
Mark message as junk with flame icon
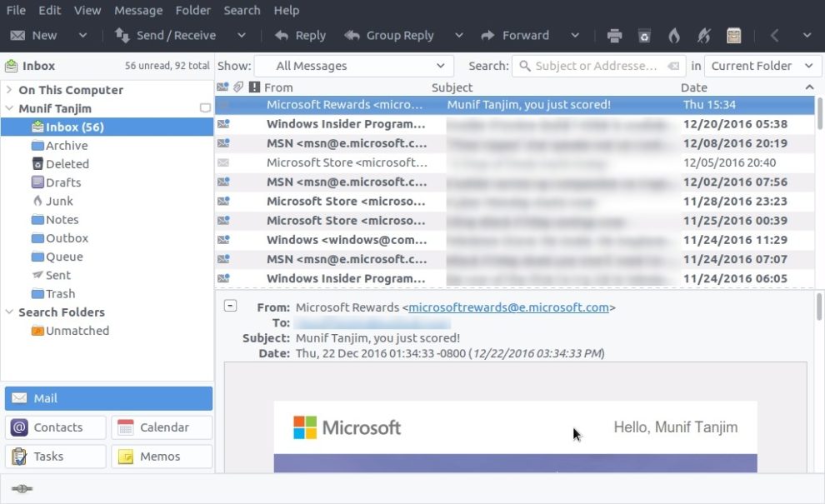click(674, 36)
